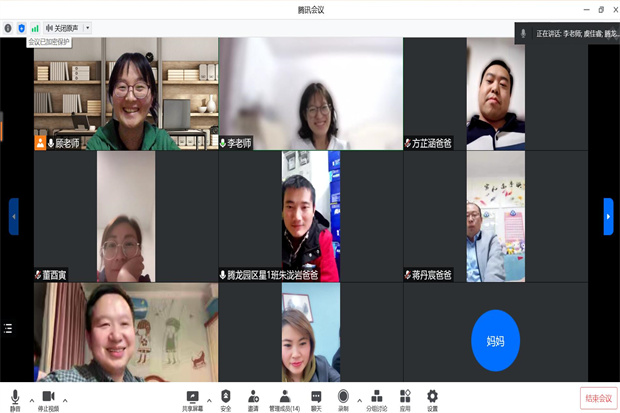Click the red End Meeting button
The image size is (620, 413).
pos(598,398)
